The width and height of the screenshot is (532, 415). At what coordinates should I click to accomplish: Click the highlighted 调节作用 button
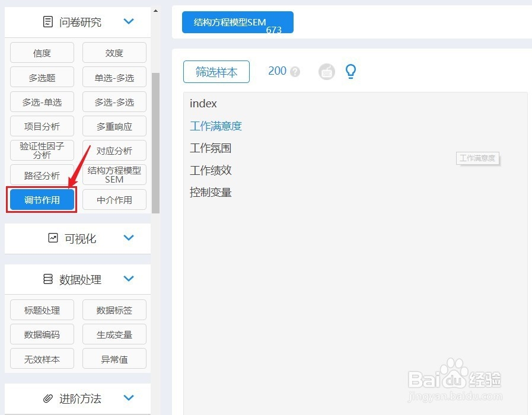pos(42,200)
